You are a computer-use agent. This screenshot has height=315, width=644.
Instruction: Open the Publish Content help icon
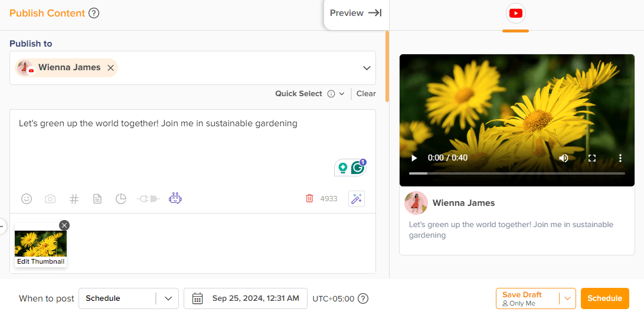click(94, 14)
